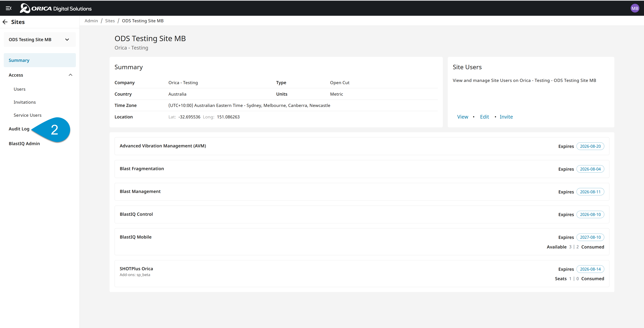
Task: Click the ODS Testing Site MB page heading
Action: pyautogui.click(x=150, y=39)
